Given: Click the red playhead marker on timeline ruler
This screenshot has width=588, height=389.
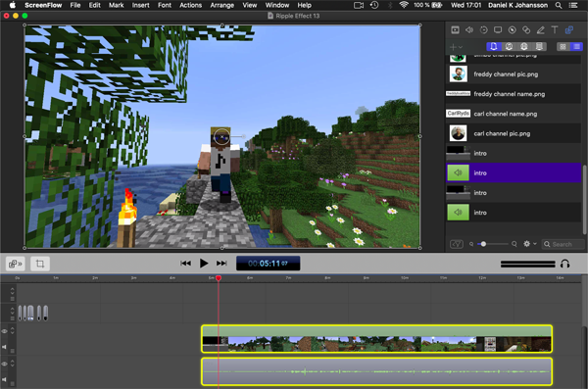Looking at the screenshot, I should 219,278.
